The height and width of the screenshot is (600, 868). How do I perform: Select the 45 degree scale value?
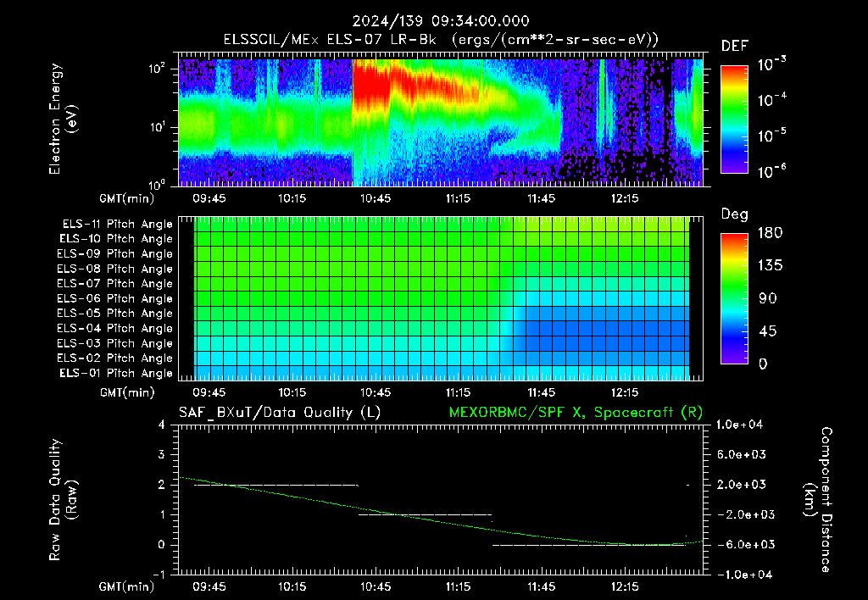click(x=768, y=331)
